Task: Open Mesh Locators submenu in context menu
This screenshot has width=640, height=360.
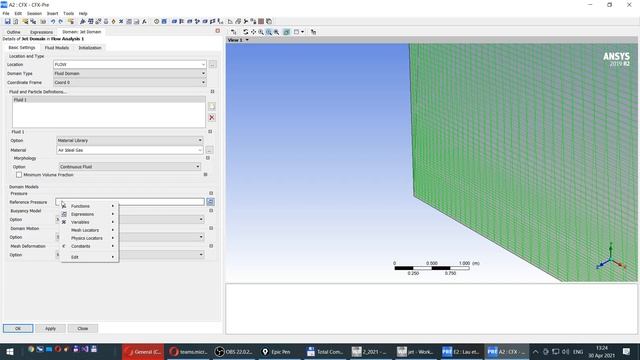Action: tap(89, 230)
